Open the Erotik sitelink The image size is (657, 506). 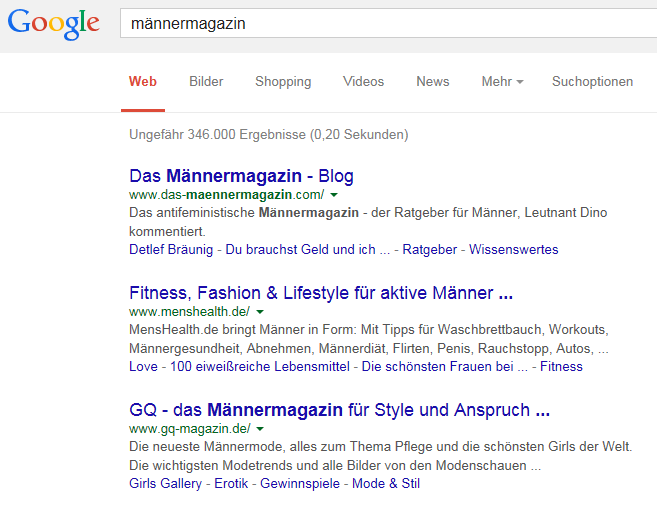231,483
